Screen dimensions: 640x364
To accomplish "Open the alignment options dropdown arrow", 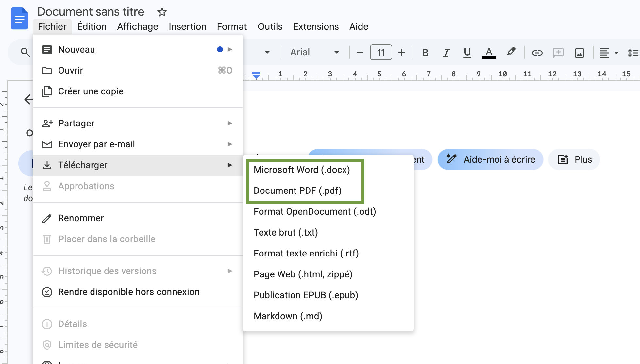I will point(617,52).
